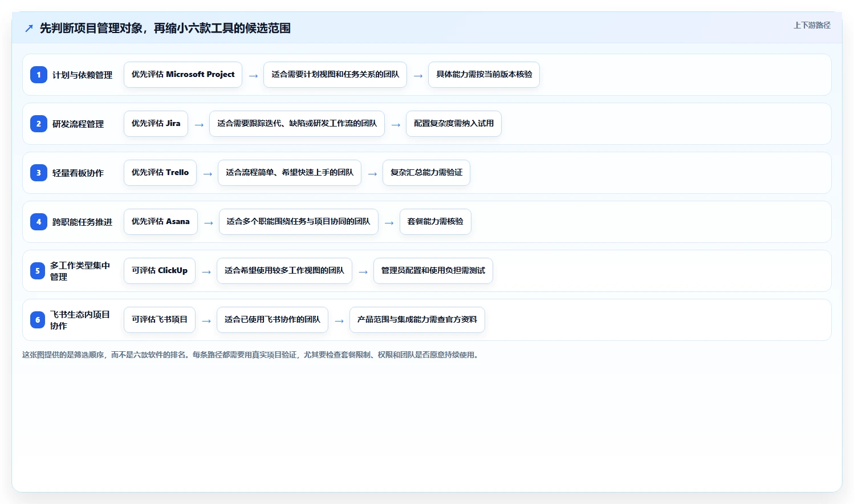The width and height of the screenshot is (854, 504).
Task: Click the number 3 badge for 轻量看板协作
Action: click(39, 173)
